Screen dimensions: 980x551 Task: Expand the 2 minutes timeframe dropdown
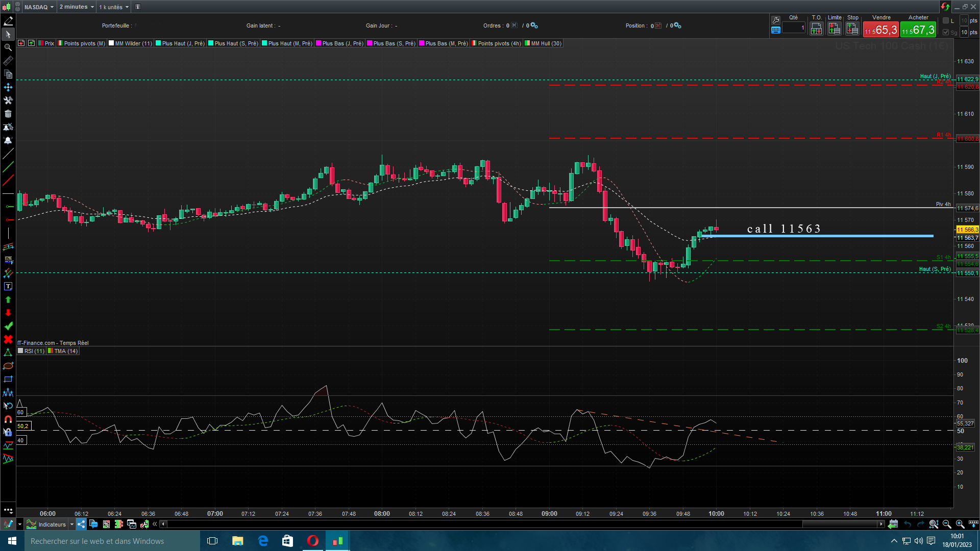coord(77,7)
